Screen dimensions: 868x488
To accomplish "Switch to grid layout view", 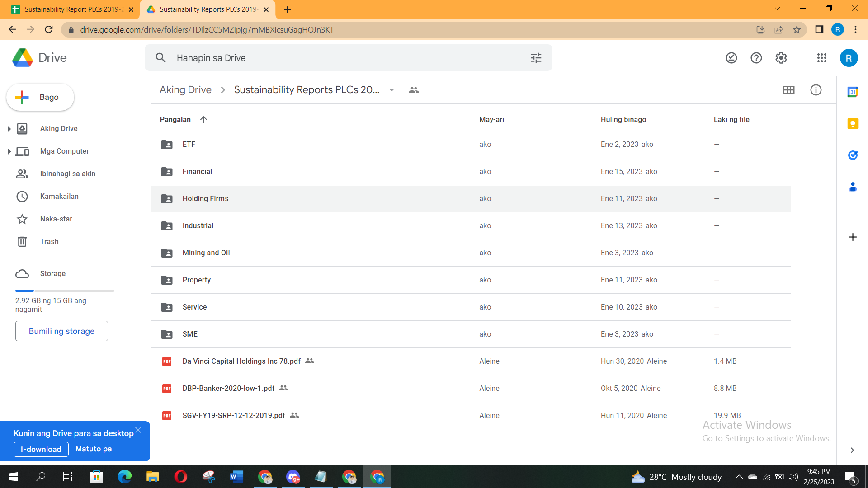I will pyautogui.click(x=788, y=90).
